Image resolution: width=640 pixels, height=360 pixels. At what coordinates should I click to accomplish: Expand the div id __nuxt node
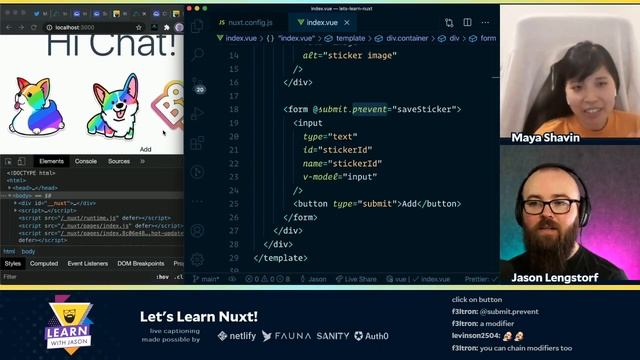tap(16, 203)
